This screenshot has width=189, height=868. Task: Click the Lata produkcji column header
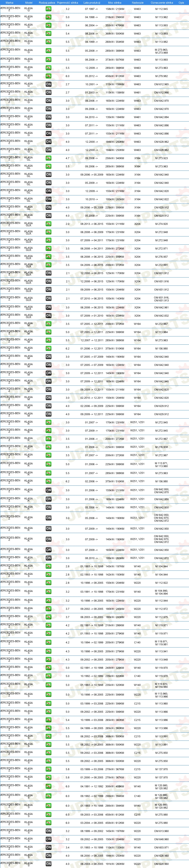click(x=92, y=3)
